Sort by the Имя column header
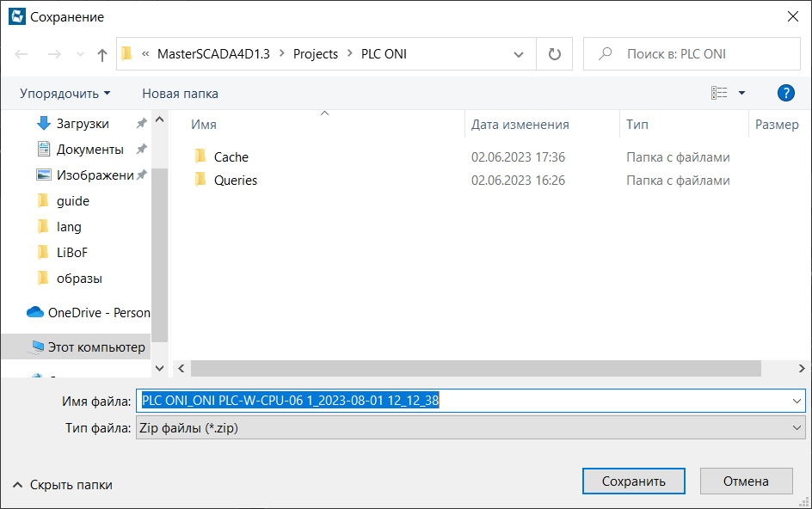Screen dimensions: 812x509 204,125
